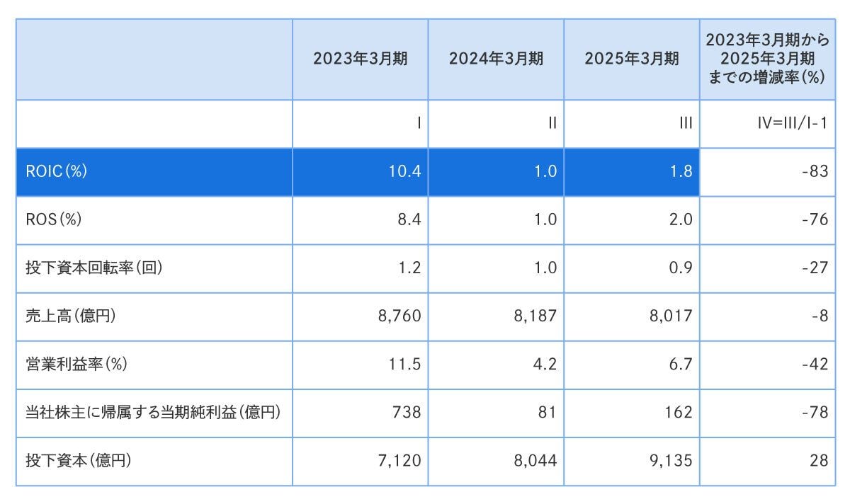This screenshot has height=504, width=850.
Task: Select the 2025年3月期 column header
Action: click(632, 59)
